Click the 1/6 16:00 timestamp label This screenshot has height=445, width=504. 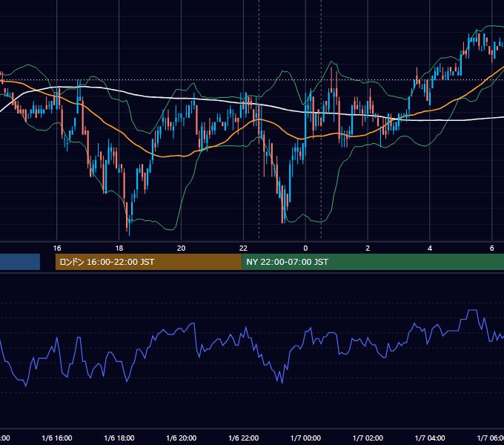coord(57,438)
